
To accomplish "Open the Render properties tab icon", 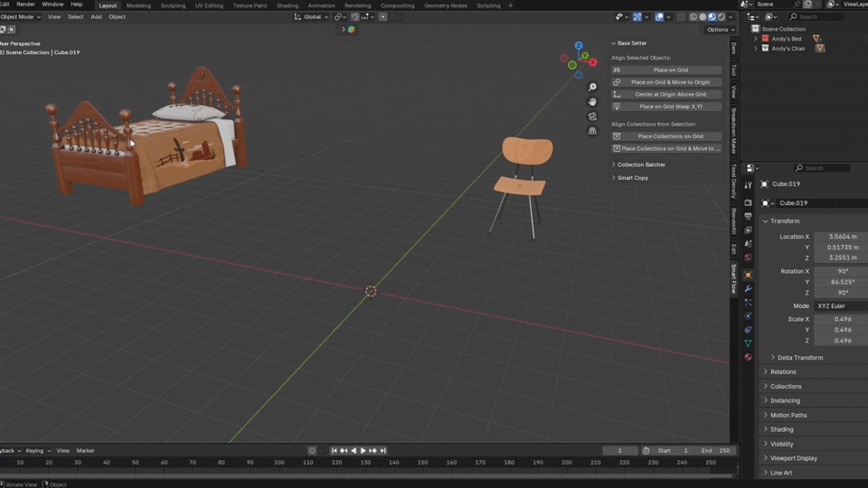I will click(x=748, y=202).
